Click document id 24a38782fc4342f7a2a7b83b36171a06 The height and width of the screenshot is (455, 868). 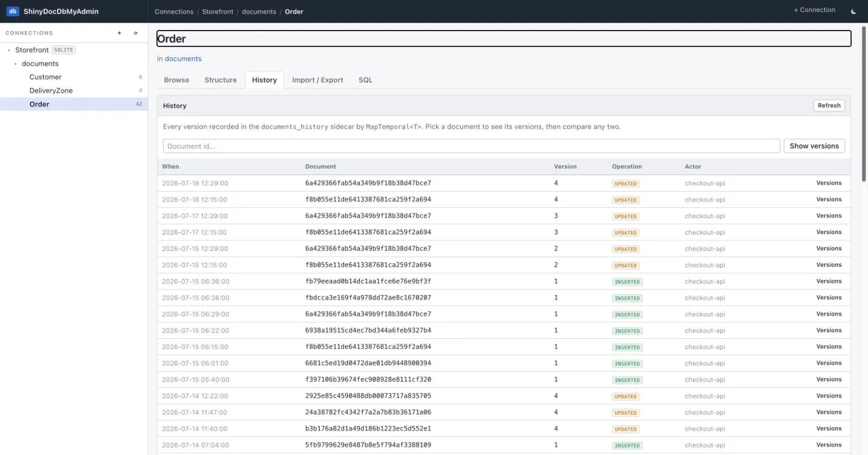368,413
